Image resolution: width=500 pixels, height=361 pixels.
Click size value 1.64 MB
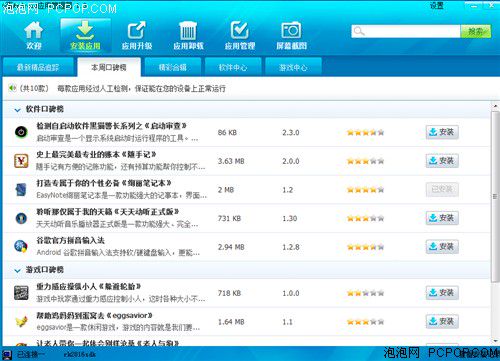point(231,322)
